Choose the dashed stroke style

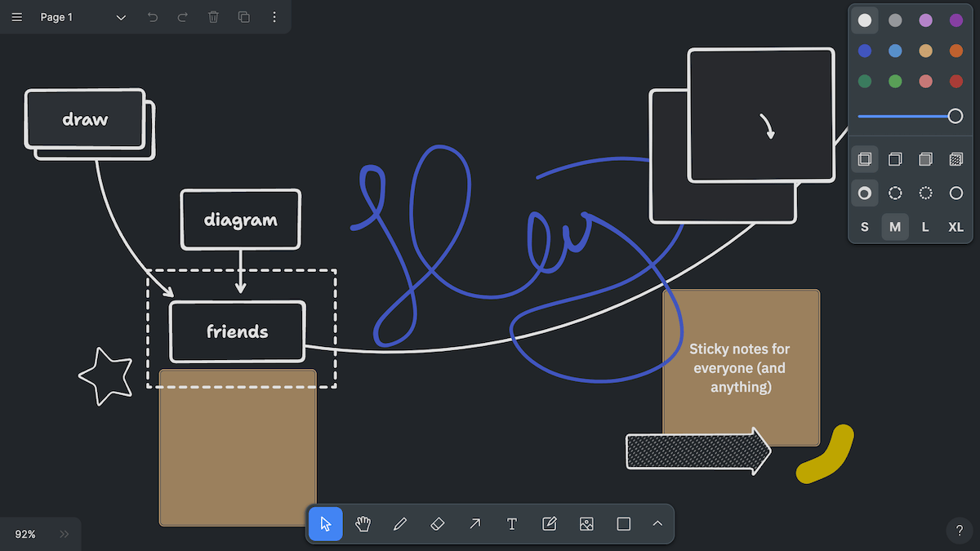click(895, 193)
